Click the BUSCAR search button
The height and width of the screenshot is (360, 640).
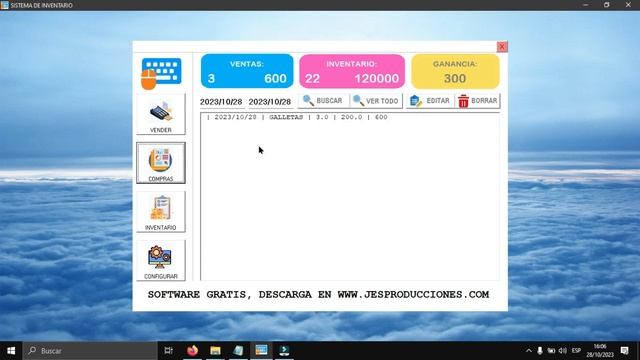(x=324, y=101)
